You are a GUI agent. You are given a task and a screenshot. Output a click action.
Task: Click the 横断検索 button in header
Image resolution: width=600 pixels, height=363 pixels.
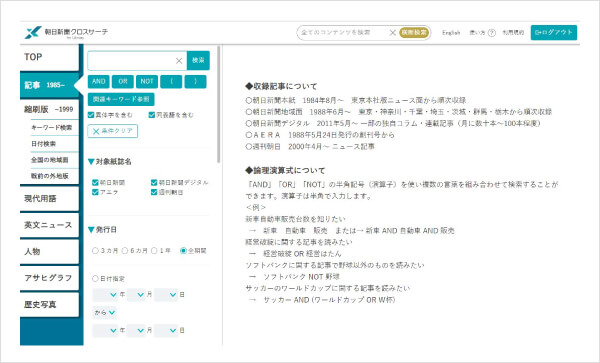414,33
